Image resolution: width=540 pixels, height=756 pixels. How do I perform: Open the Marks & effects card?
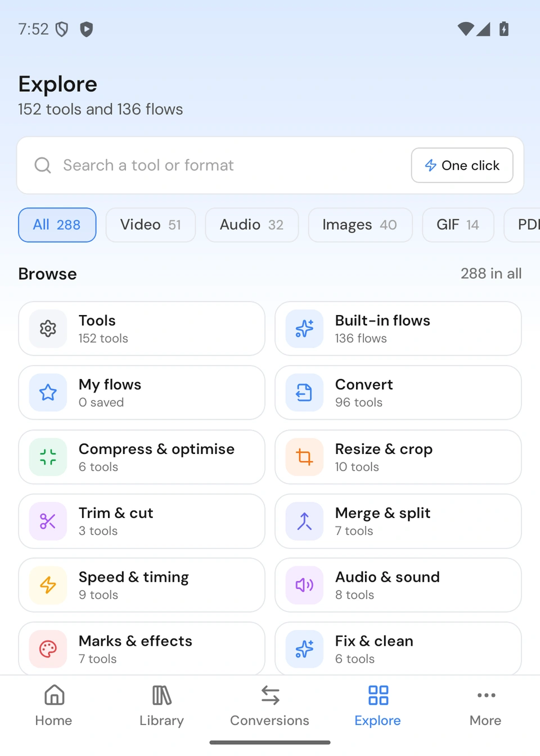142,648
